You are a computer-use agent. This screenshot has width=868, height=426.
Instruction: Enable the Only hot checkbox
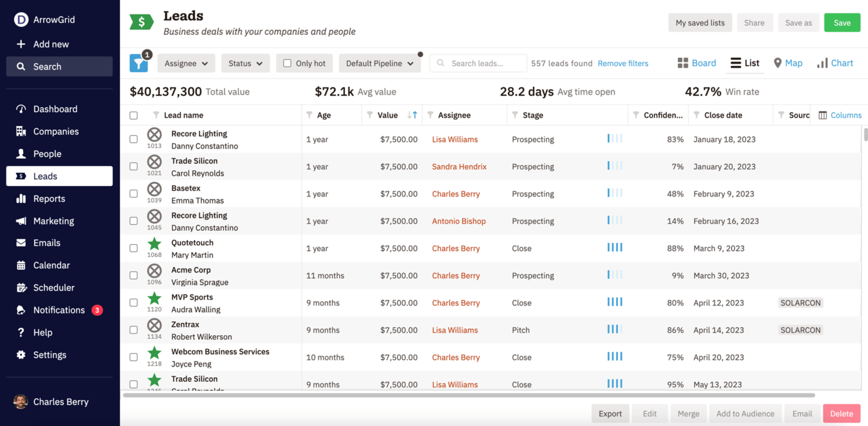click(x=287, y=63)
